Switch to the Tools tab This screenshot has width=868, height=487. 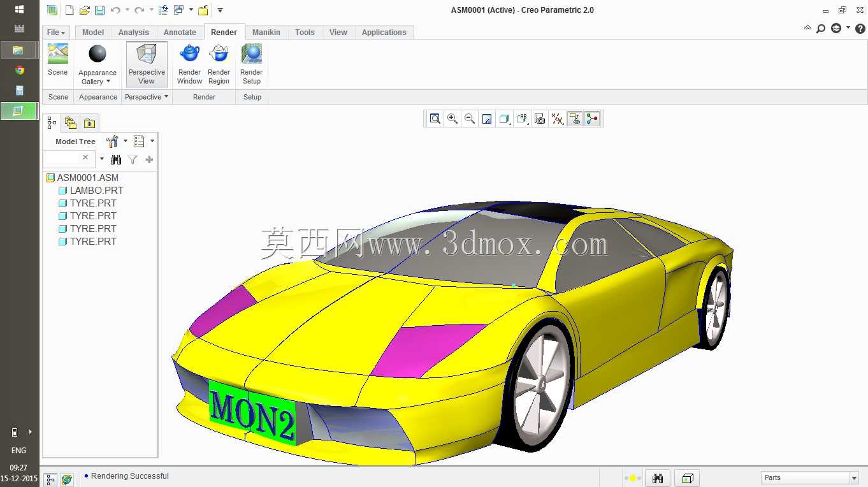[x=305, y=33]
